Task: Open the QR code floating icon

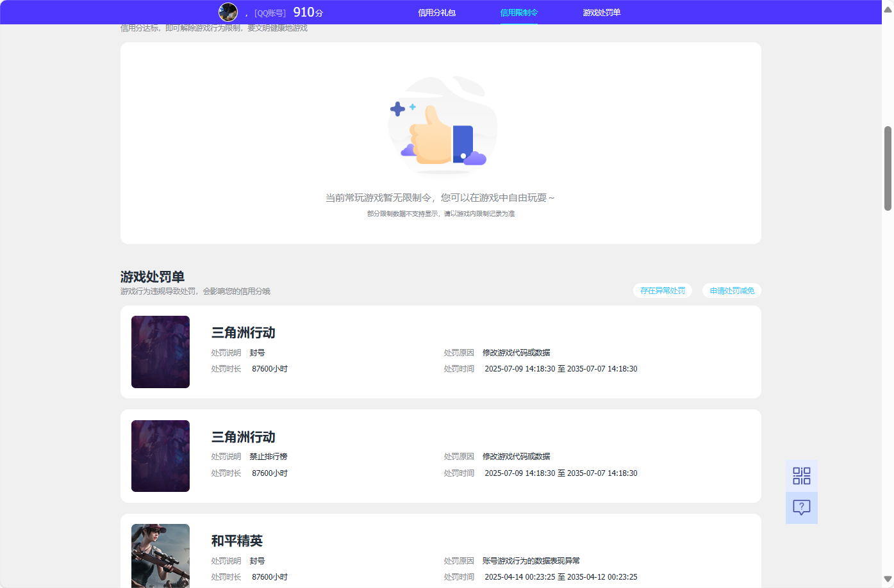Action: 801,476
